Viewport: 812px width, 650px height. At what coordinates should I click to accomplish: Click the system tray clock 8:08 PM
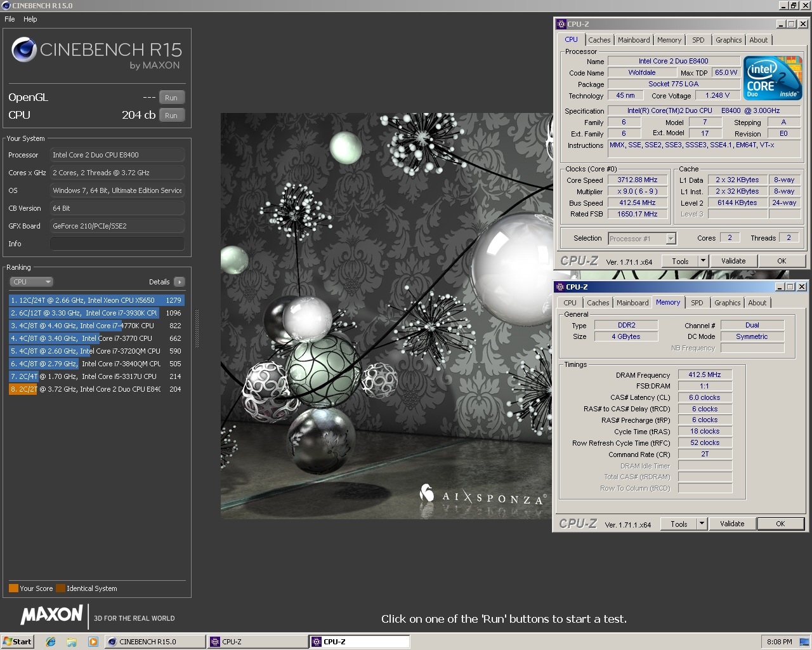point(779,642)
